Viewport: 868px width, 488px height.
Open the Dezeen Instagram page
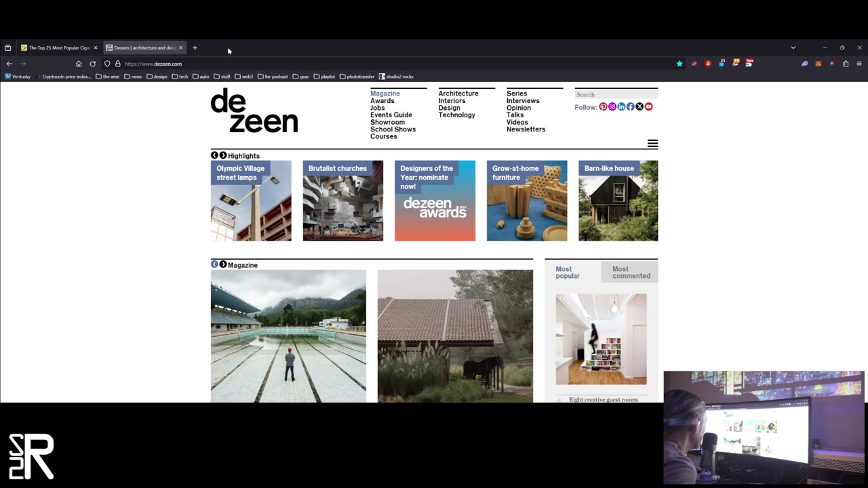tap(612, 107)
